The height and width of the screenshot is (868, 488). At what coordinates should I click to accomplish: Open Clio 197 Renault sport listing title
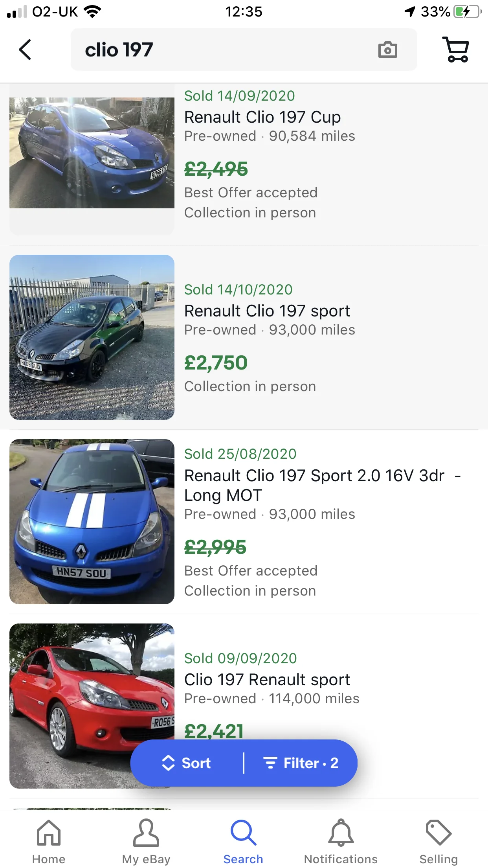[x=267, y=679]
